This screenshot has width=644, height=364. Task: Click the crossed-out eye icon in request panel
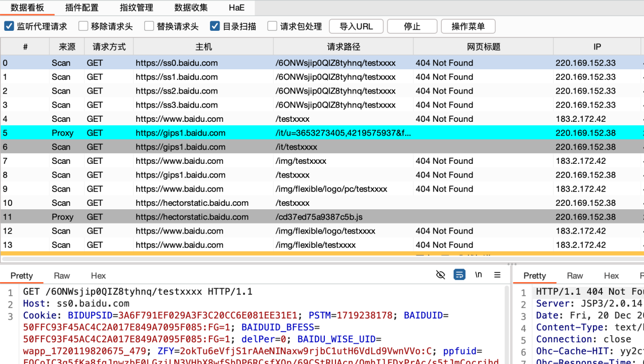click(441, 275)
